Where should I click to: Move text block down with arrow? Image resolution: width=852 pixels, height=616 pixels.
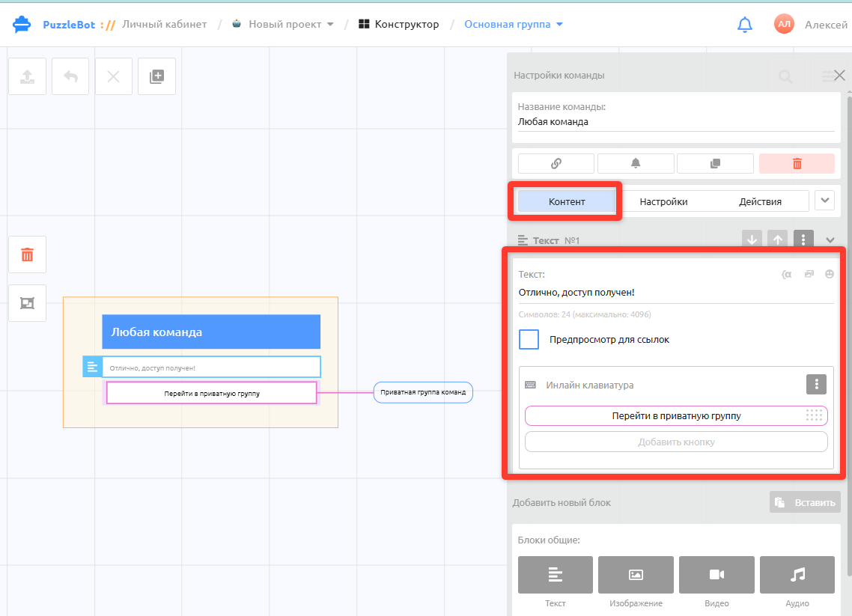click(x=752, y=240)
